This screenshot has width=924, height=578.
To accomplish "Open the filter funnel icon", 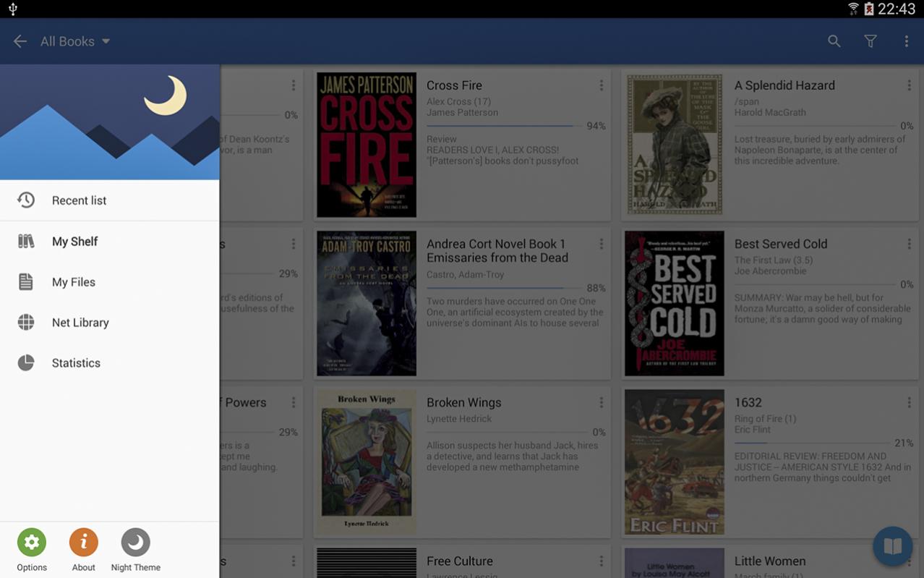I will coord(870,41).
